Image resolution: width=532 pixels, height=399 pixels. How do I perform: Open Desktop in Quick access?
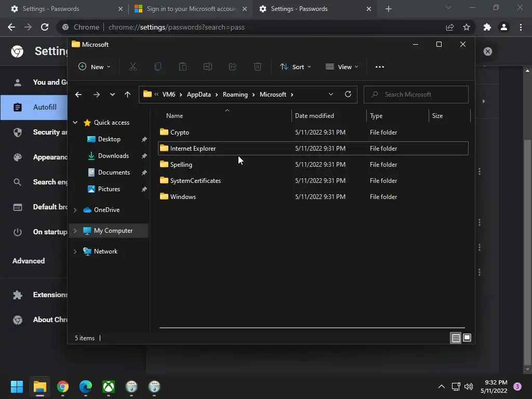(x=109, y=139)
